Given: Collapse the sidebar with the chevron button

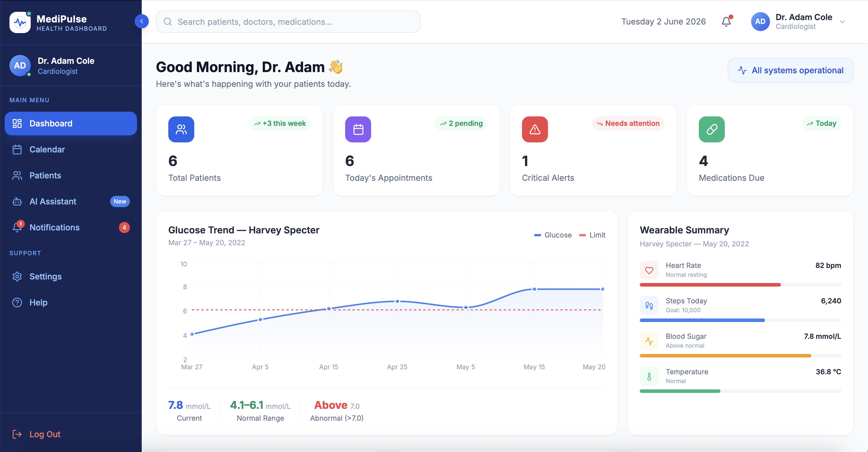Looking at the screenshot, I should (141, 21).
